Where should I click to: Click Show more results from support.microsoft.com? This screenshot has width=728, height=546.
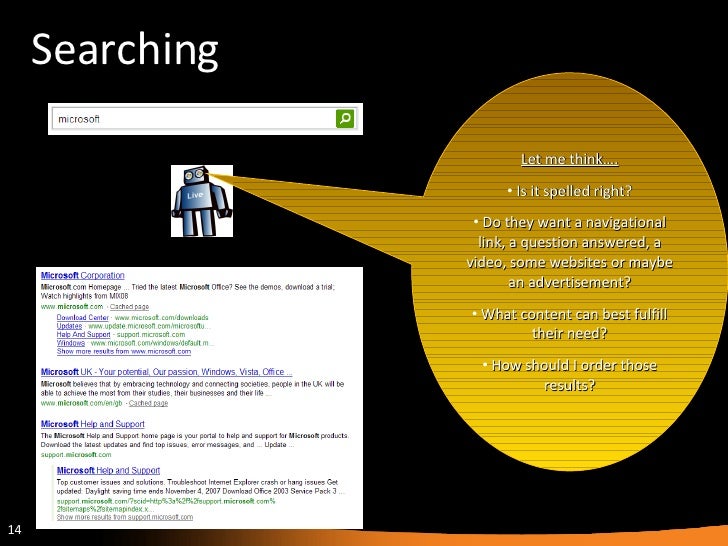coord(125,517)
